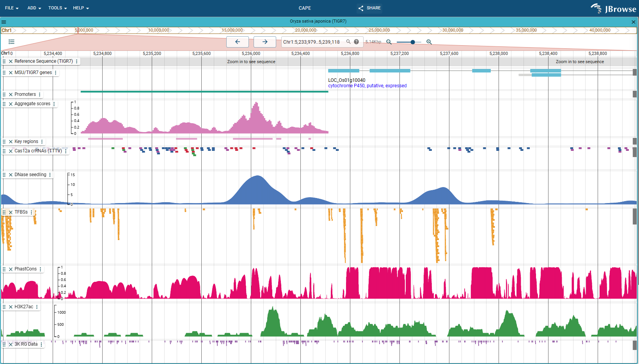Grab the PhastCons track drag handle
This screenshot has width=639, height=364.
4,269
